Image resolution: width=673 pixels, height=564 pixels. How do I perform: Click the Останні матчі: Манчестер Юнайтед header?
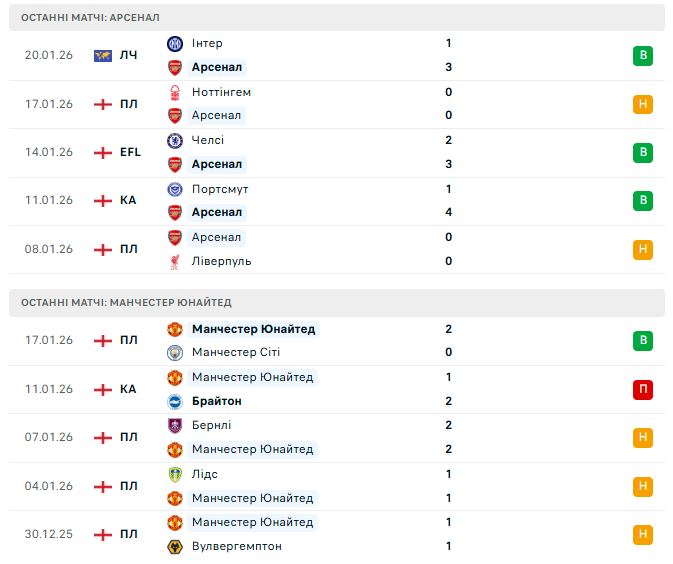pyautogui.click(x=126, y=303)
